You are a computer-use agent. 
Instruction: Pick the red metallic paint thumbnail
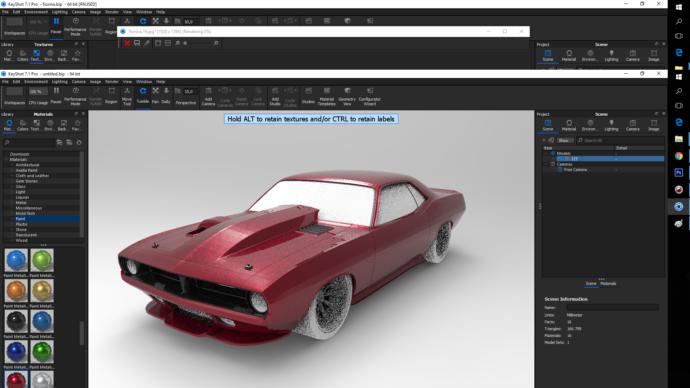point(16,380)
